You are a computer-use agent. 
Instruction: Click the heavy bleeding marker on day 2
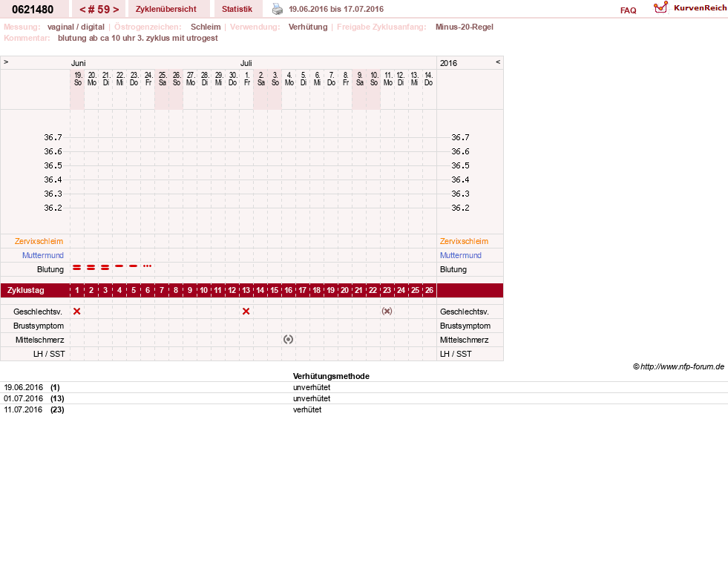[x=91, y=267]
